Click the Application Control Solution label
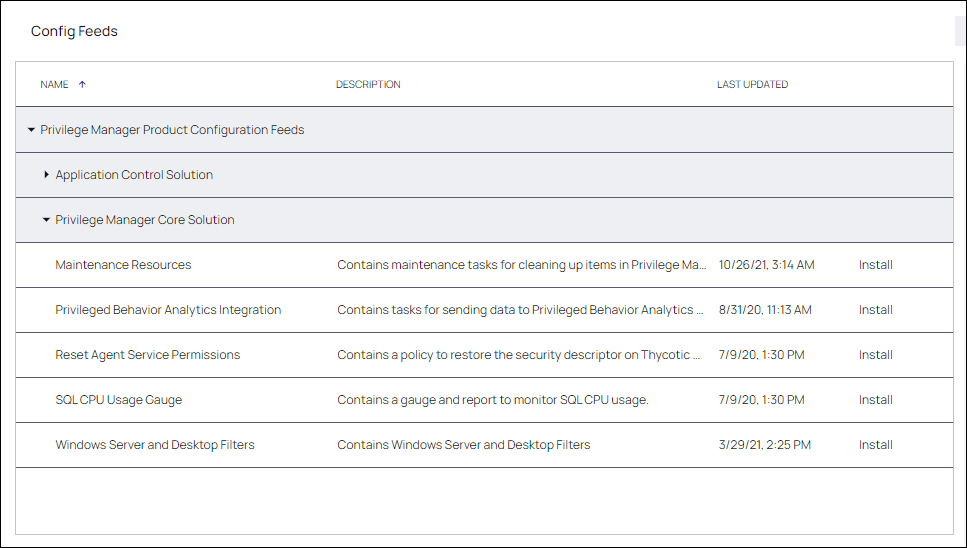The height and width of the screenshot is (548, 967). 134,175
